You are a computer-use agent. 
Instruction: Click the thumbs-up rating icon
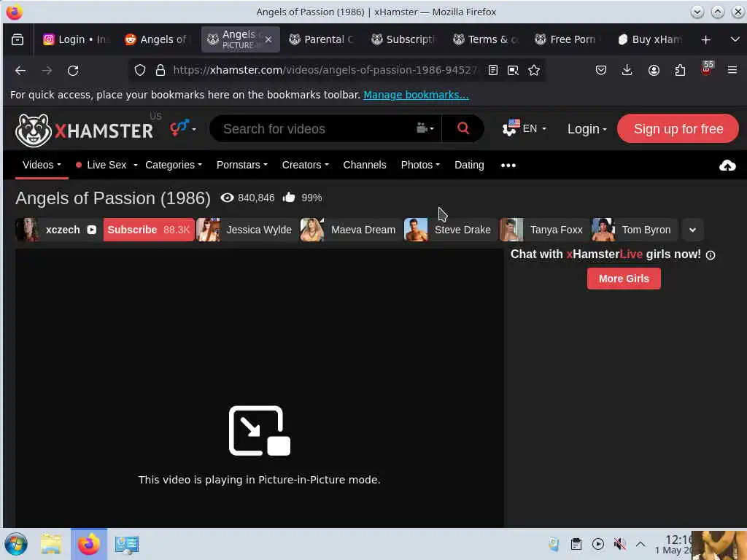point(289,197)
